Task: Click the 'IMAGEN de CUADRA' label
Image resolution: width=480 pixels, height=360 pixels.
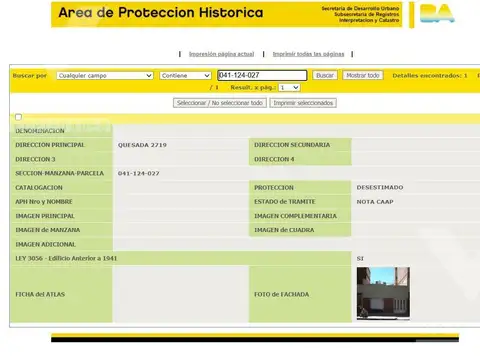Action: (x=284, y=230)
